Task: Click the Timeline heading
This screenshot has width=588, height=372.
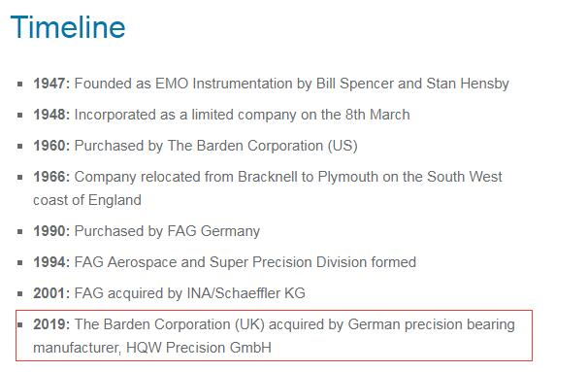Action: click(68, 27)
